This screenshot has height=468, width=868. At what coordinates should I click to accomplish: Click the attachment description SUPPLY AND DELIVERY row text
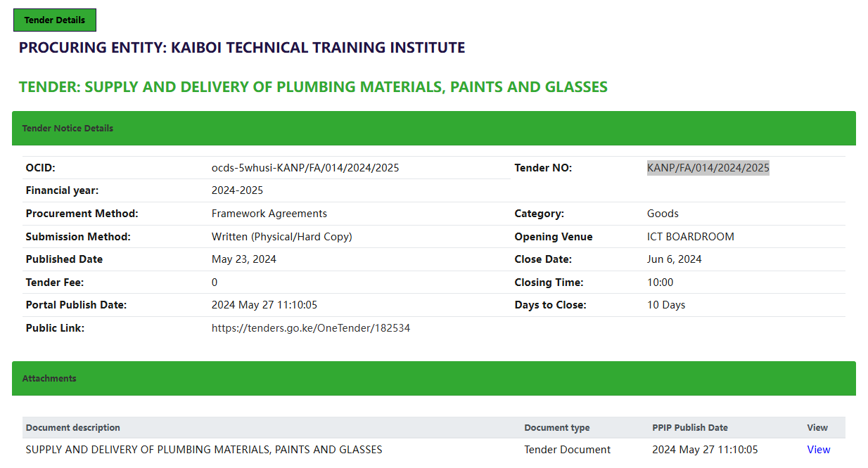pos(204,450)
